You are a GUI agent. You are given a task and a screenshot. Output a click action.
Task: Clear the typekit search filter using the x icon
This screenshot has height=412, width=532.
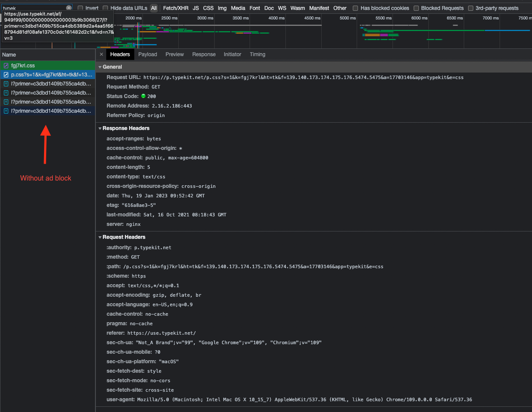coord(69,8)
